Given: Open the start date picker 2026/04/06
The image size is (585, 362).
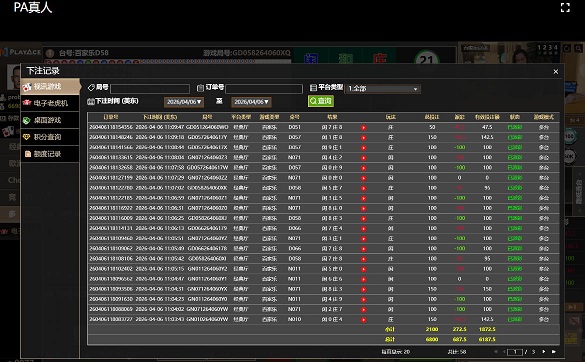Looking at the screenshot, I should tap(184, 102).
